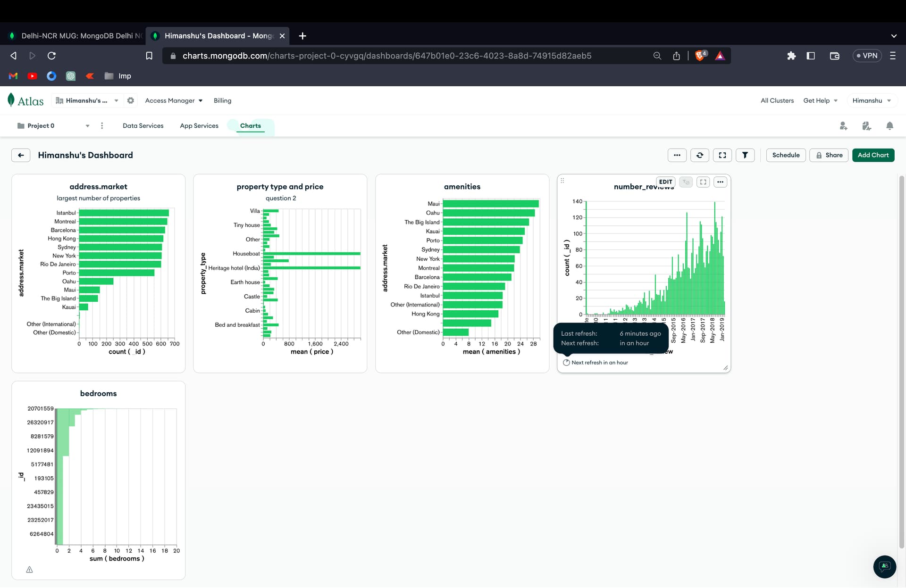Open the support chat bubble

click(884, 566)
